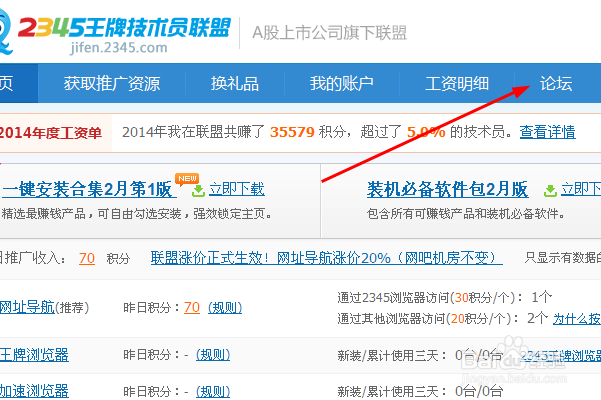Image resolution: width=601 pixels, height=400 pixels.
Task: Open the 论坛 nav item
Action: tap(556, 84)
